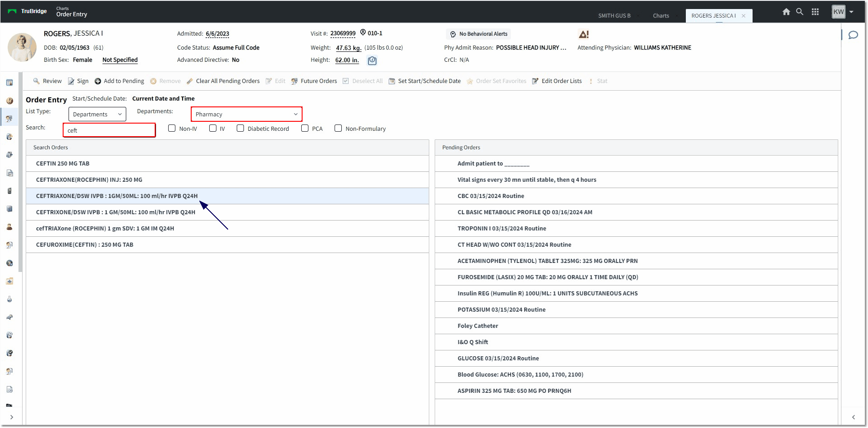Open the application grid launcher
Screen dimensions: 868x428
point(815,12)
